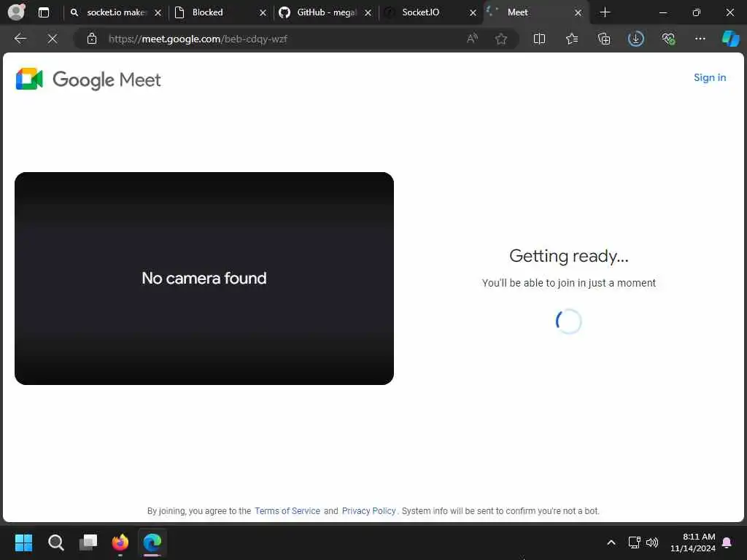
Task: Open the Copilot sidebar
Action: point(730,39)
